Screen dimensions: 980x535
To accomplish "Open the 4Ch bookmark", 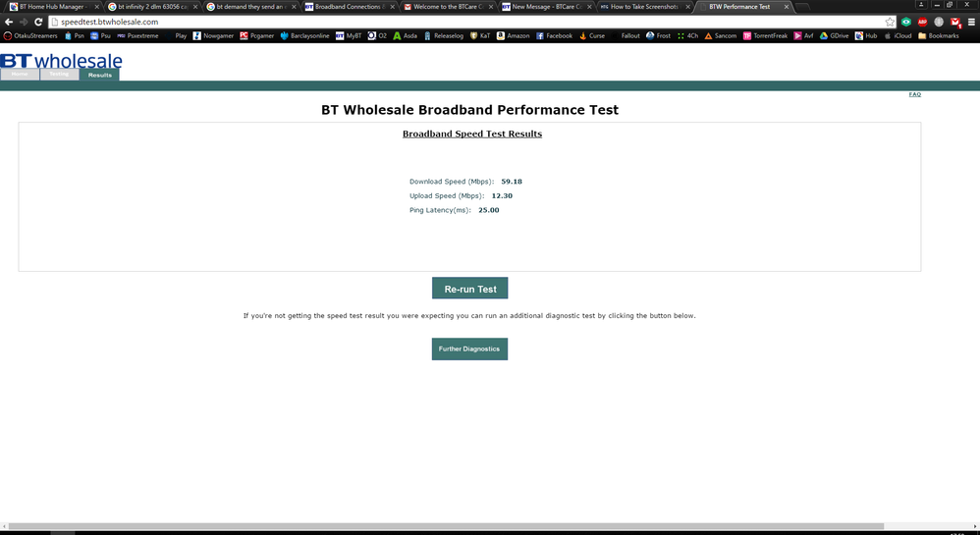I will 687,36.
